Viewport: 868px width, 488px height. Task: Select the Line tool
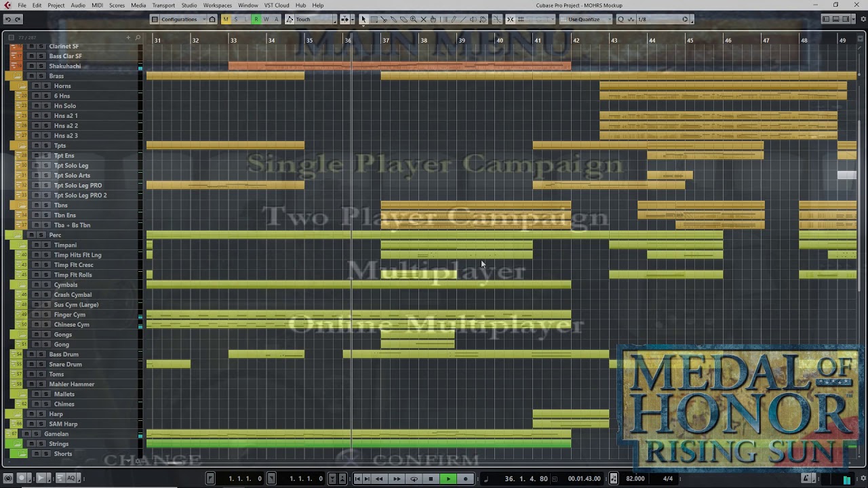point(463,19)
